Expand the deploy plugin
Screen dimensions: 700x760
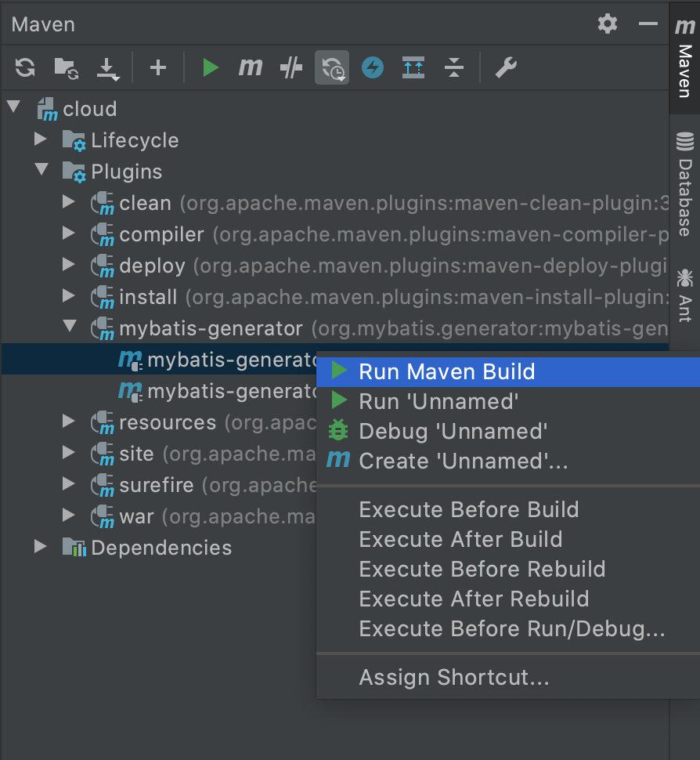pyautogui.click(x=69, y=265)
